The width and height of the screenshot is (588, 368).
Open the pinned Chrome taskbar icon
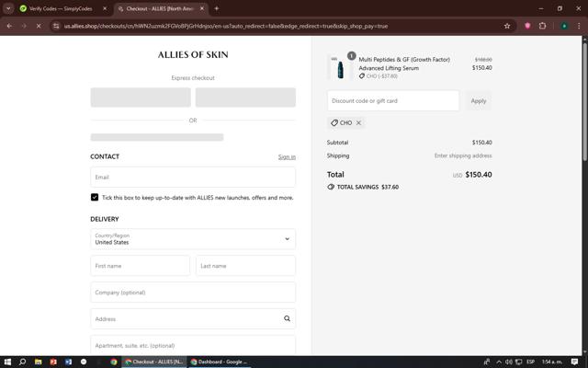coord(114,362)
